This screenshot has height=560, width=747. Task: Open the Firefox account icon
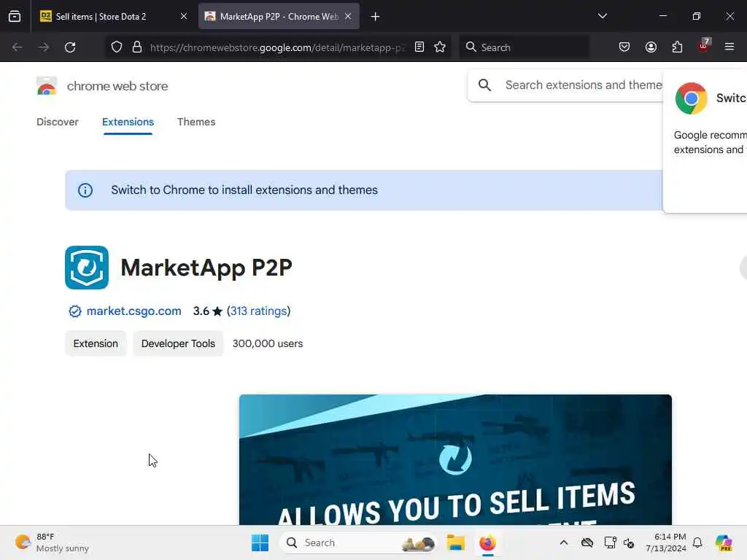click(x=651, y=47)
